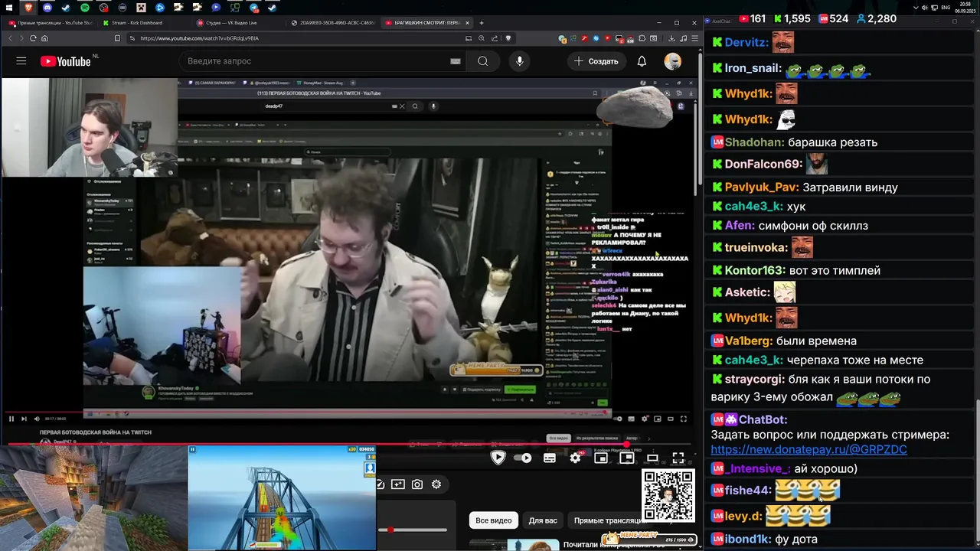This screenshot has height=551, width=980.
Task: Click the YouTube search magnifier button
Action: tap(482, 61)
